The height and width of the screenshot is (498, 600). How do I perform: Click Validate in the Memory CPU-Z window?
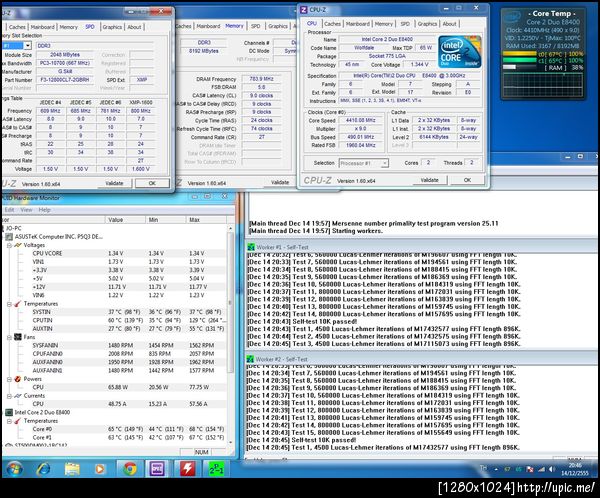(280, 182)
